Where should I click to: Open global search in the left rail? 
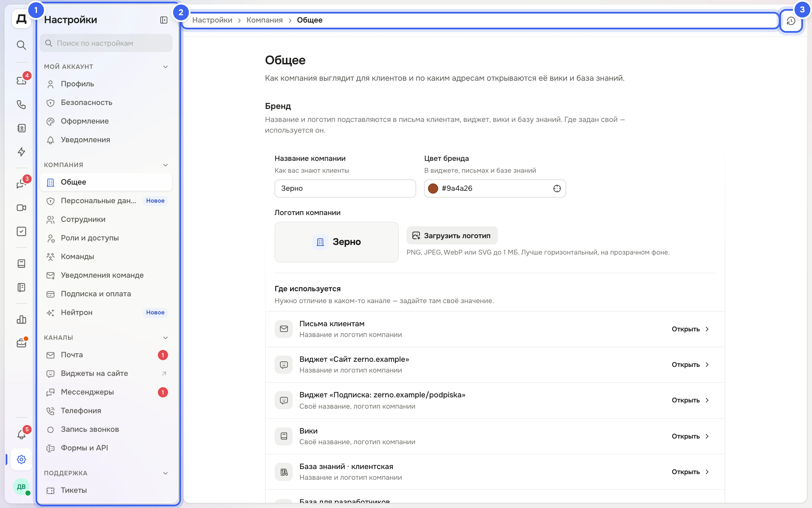pyautogui.click(x=21, y=45)
